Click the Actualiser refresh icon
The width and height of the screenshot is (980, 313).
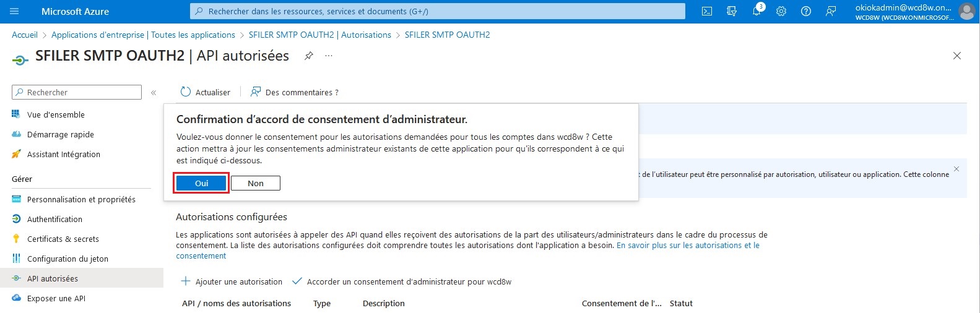185,92
